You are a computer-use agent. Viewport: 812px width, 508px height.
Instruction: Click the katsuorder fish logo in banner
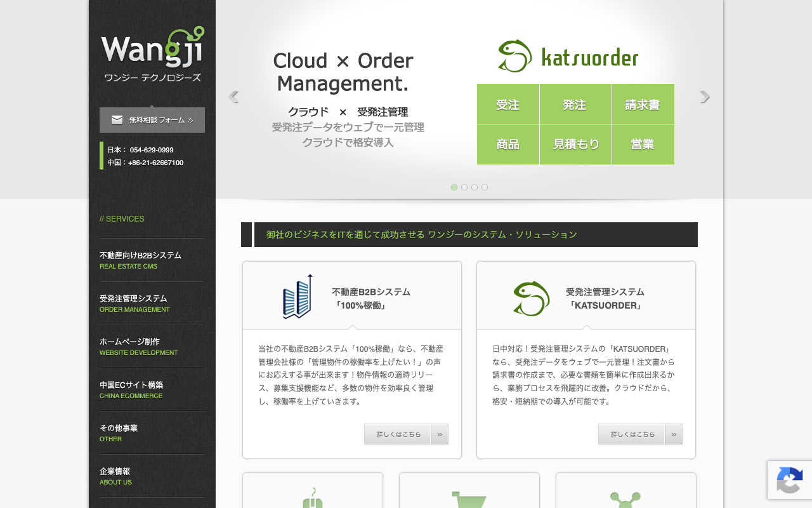pos(514,56)
